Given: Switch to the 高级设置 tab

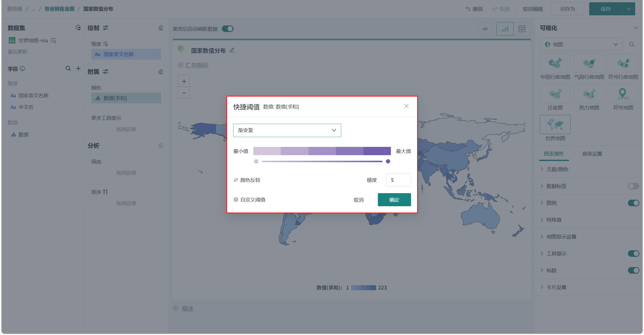Looking at the screenshot, I should pyautogui.click(x=592, y=154).
